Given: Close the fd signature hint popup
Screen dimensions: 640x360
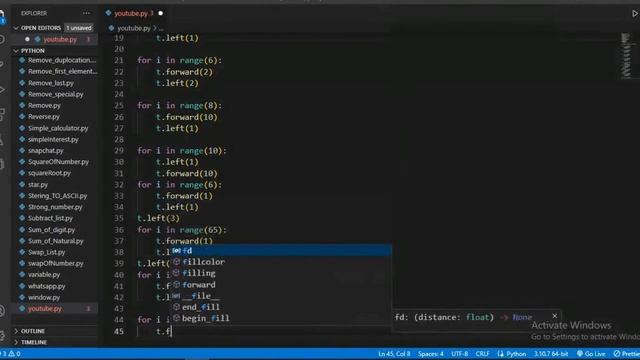Looking at the screenshot, I should [554, 316].
